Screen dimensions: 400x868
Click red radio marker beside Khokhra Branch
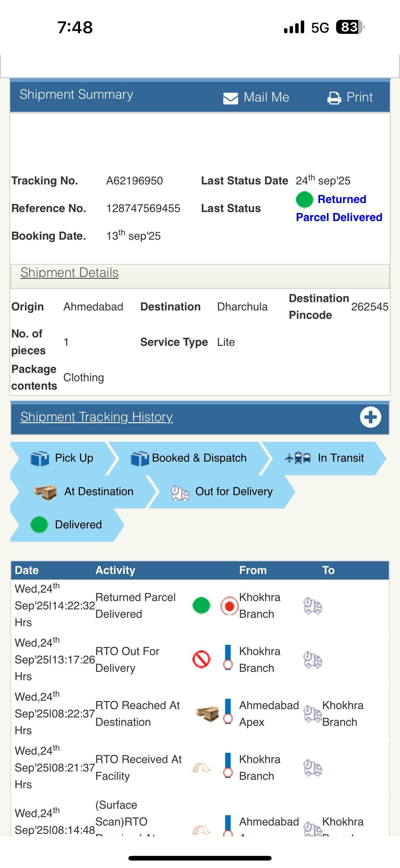point(229,606)
